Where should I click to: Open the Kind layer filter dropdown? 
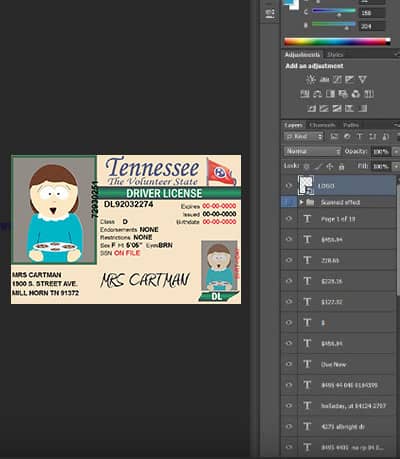304,137
